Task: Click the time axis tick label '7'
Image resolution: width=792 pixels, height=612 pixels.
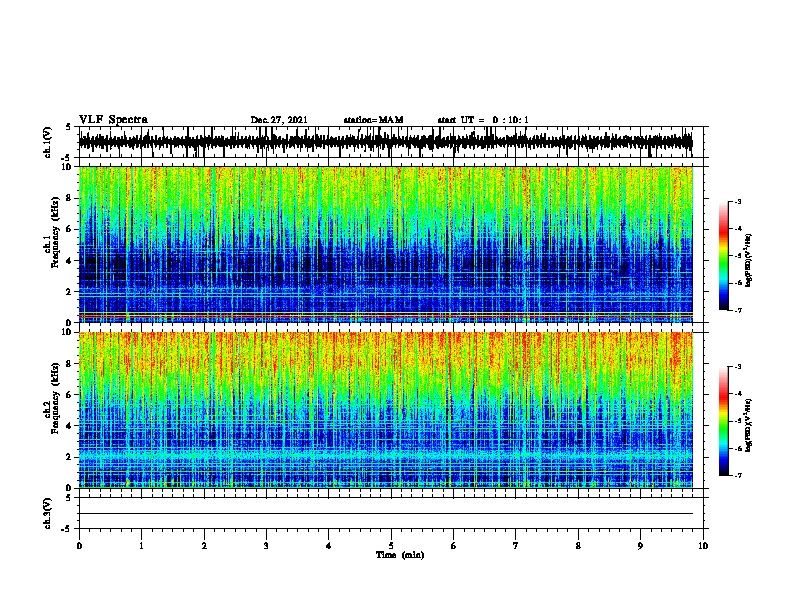Action: point(516,545)
